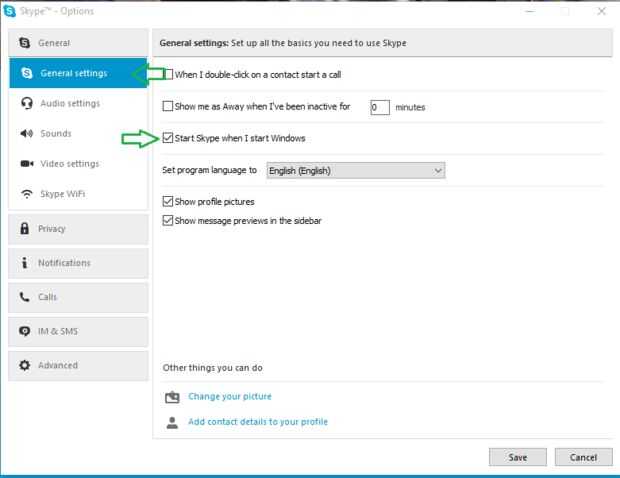Screen dimensions: 620x478
Task: Open Change your picture link
Action: (230, 397)
